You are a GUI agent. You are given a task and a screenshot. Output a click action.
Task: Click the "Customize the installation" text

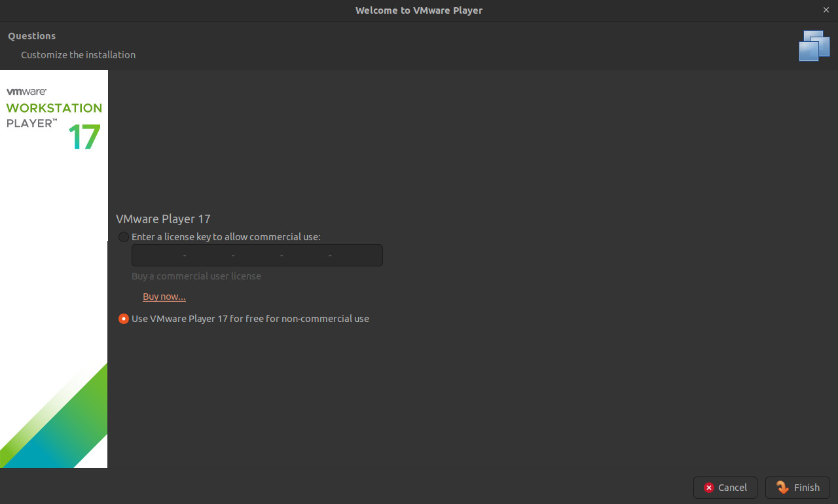78,55
